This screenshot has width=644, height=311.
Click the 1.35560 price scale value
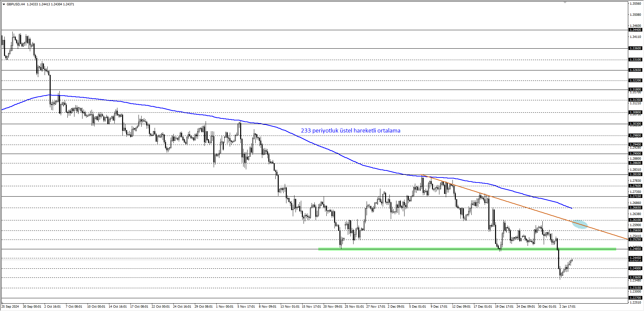(636, 4)
